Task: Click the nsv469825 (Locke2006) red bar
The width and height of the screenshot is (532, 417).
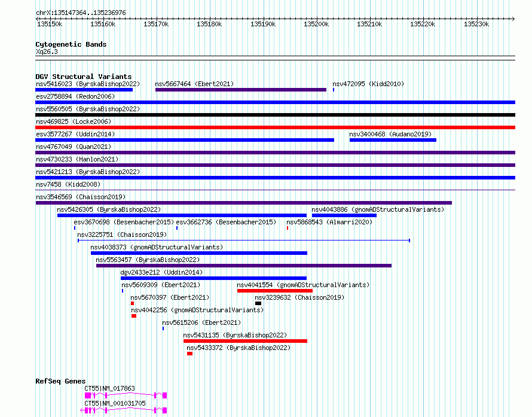Action: pos(275,127)
